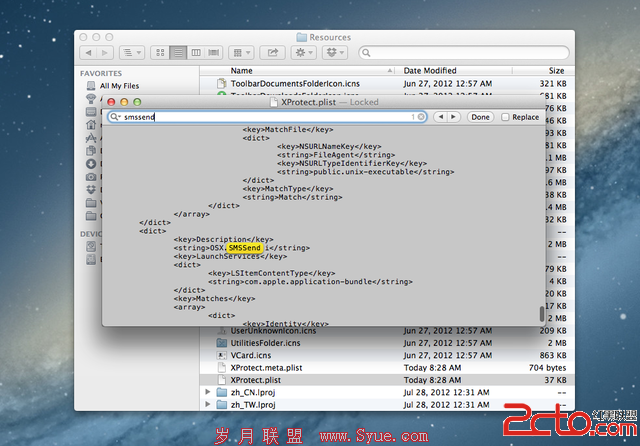Close the XProtect.plist window
640x446 pixels.
[x=111, y=102]
